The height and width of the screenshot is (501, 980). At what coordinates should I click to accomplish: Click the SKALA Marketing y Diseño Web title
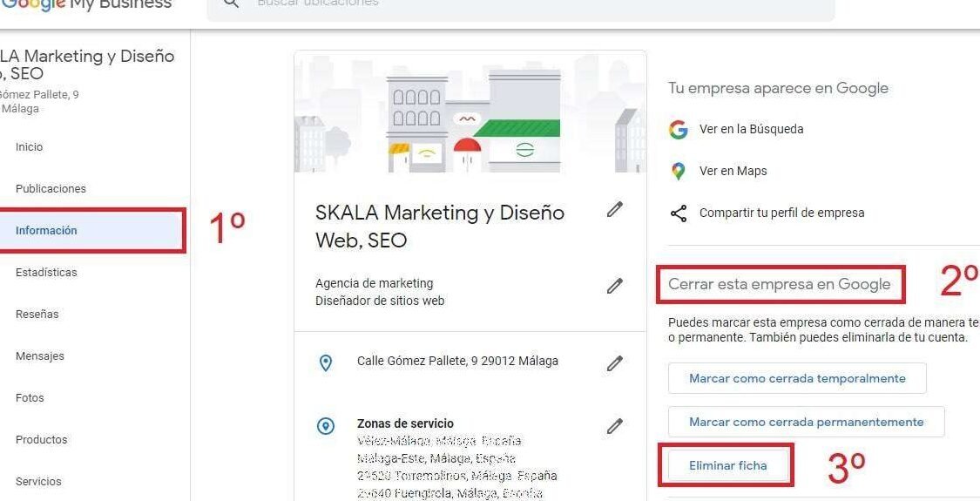coord(440,227)
